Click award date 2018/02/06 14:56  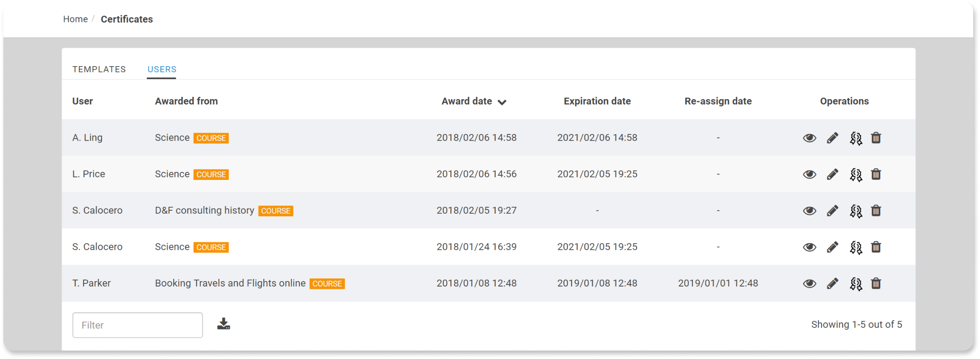pos(477,174)
